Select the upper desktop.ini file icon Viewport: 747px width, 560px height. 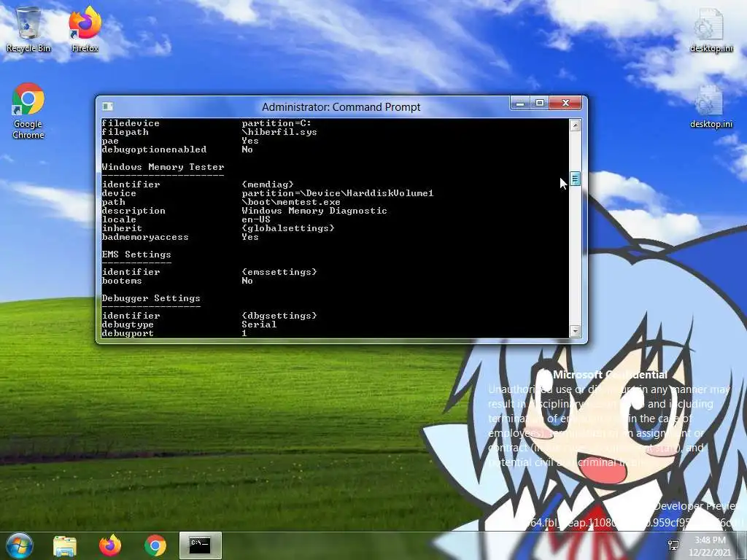click(711, 29)
